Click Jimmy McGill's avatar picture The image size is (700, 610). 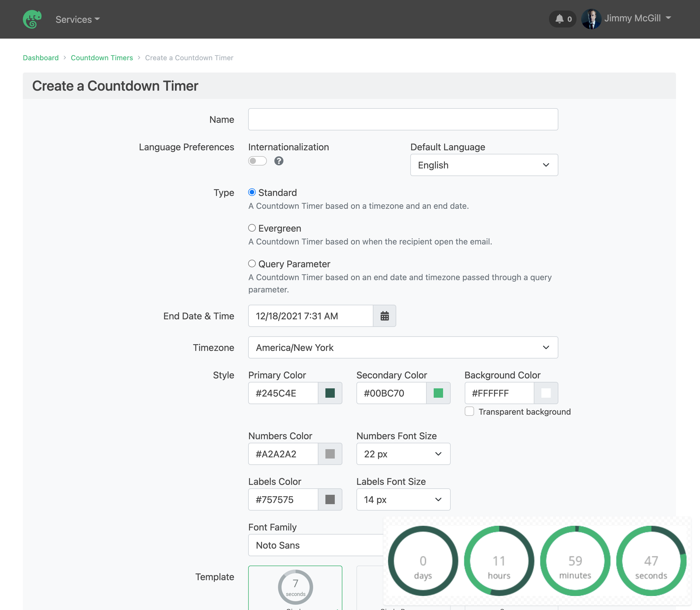tap(591, 19)
